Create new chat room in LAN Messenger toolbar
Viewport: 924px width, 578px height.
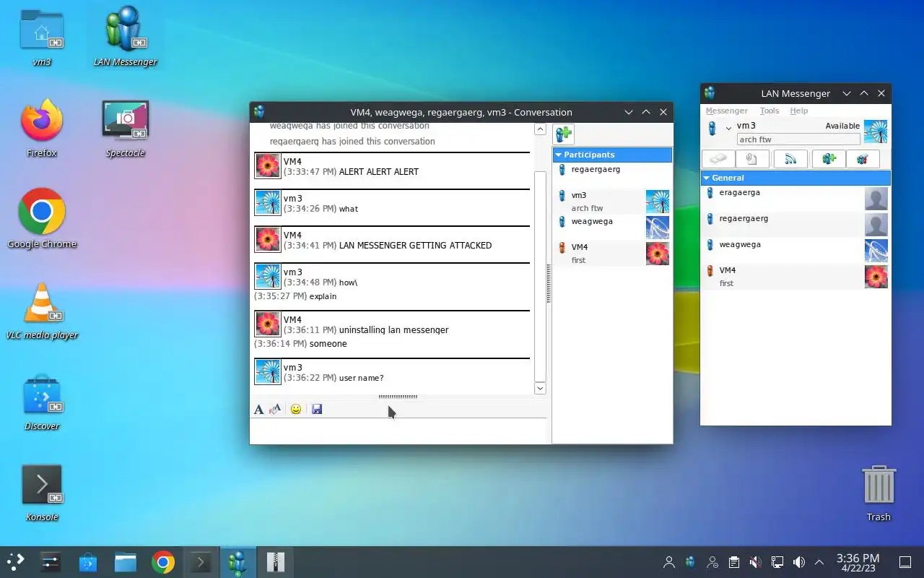[x=829, y=159]
